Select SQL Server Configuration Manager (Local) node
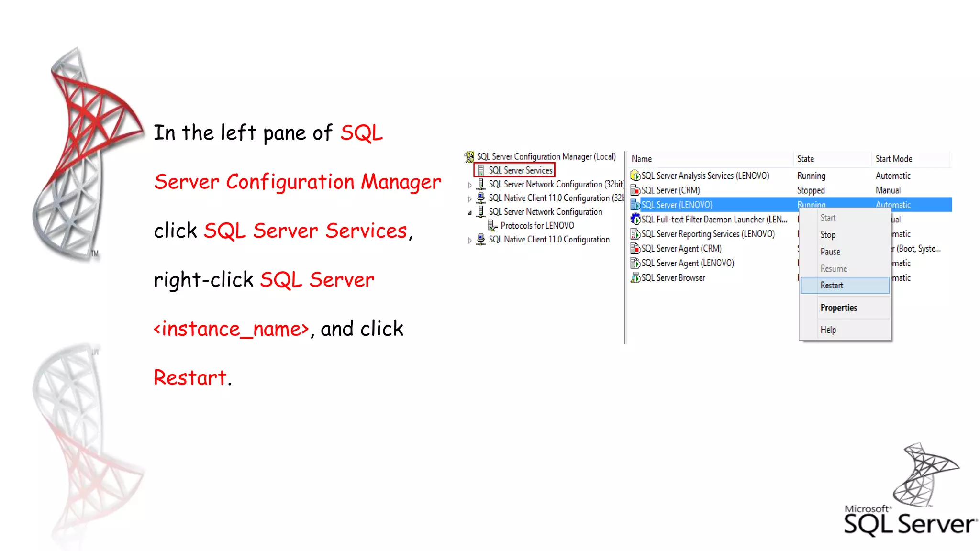This screenshot has width=980, height=551. click(x=546, y=156)
